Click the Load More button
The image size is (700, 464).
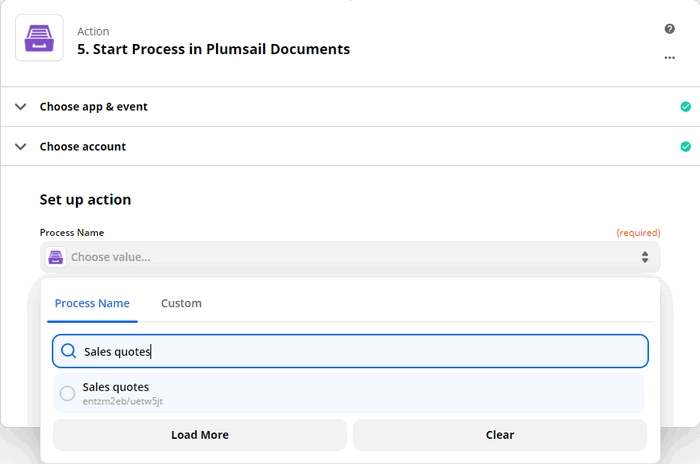coord(200,435)
